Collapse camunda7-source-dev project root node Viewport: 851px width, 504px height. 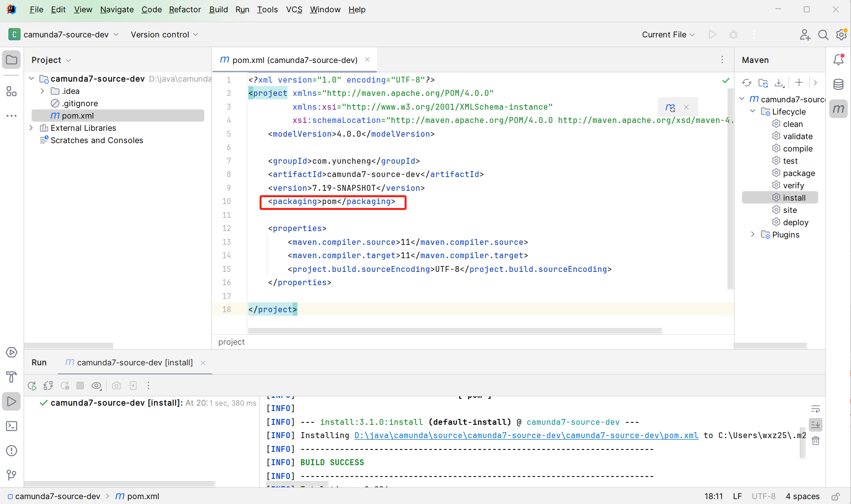tap(31, 79)
